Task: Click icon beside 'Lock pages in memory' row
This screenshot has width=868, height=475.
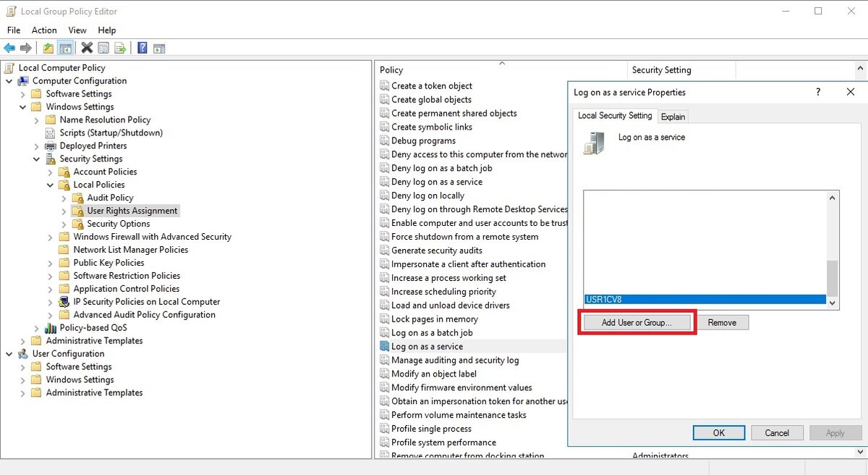Action: click(x=384, y=319)
